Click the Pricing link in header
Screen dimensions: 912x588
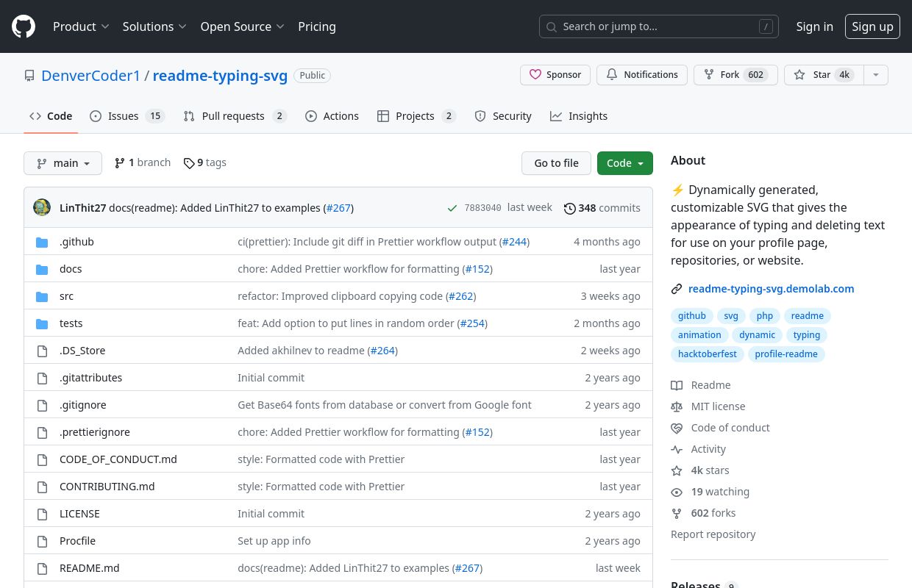[317, 26]
